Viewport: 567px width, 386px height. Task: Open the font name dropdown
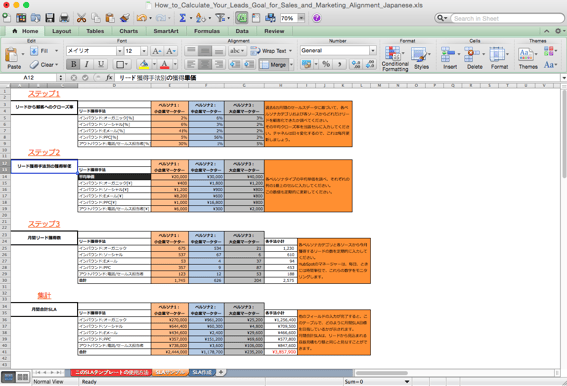coord(119,51)
